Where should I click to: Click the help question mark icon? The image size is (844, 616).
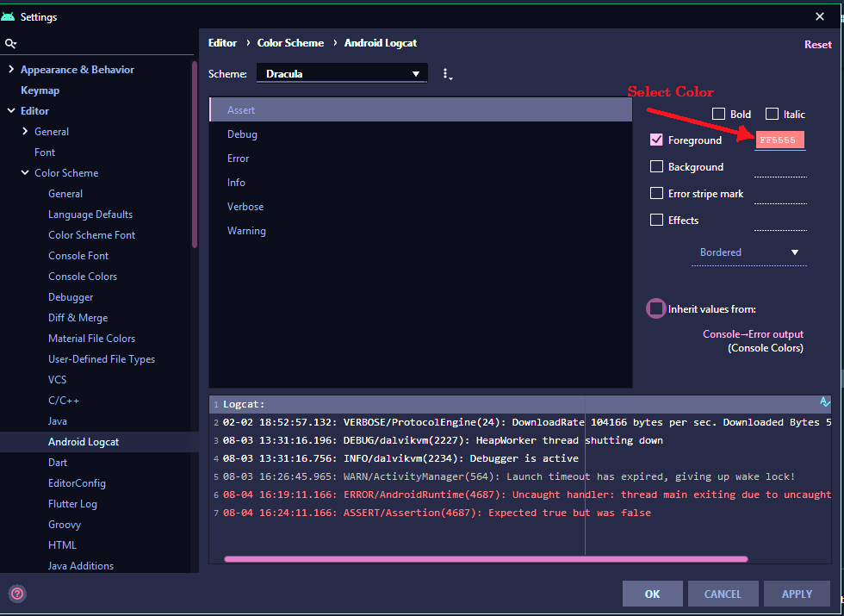click(x=16, y=593)
